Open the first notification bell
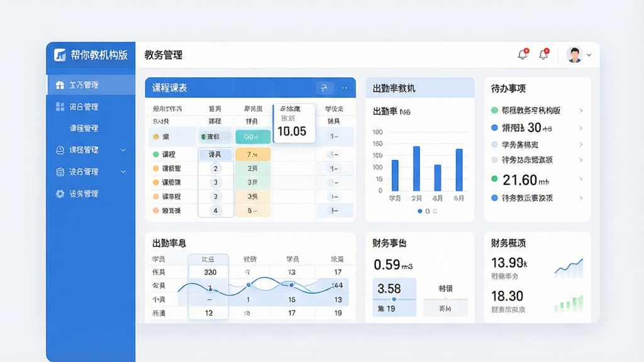Screen dimensions: 644x362 523,54
